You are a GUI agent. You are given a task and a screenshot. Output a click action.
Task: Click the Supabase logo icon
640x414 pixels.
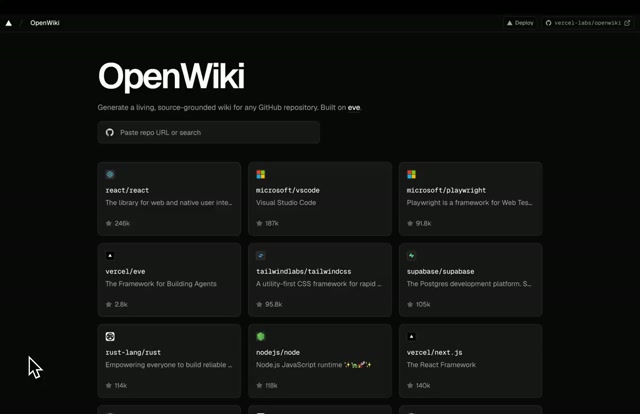411,256
